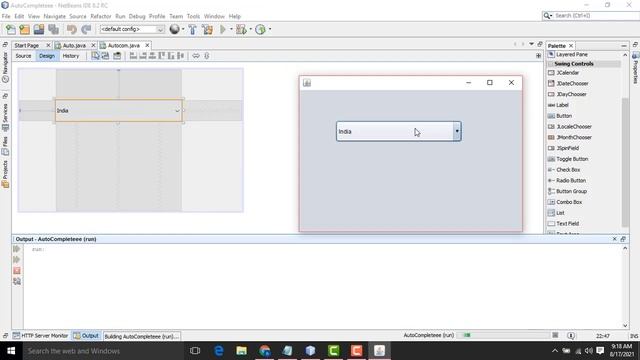640x360 pixels.
Task: Open the browser globe dropdown arrow
Action: 183,29
